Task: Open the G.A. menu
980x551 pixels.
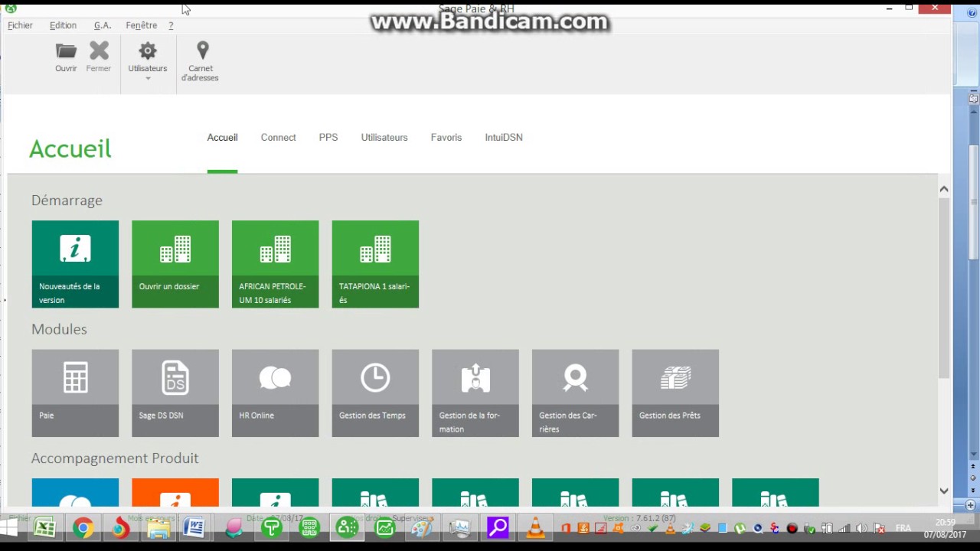Action: [103, 25]
